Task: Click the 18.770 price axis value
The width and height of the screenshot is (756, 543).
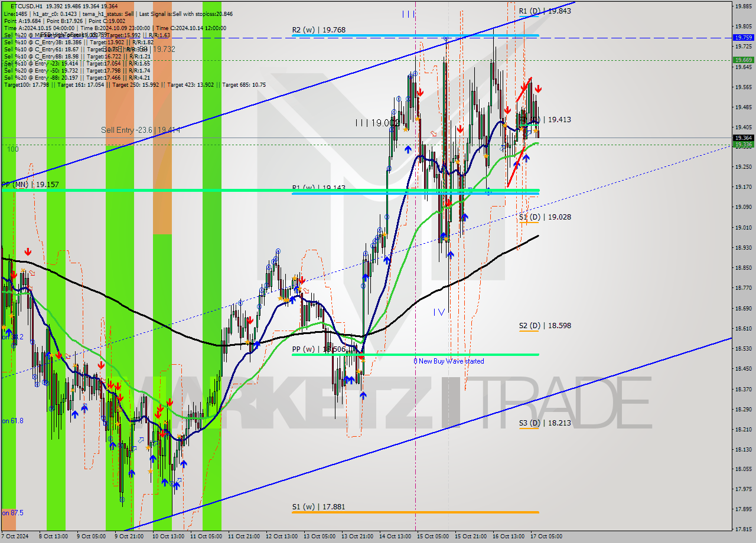Action: click(743, 288)
